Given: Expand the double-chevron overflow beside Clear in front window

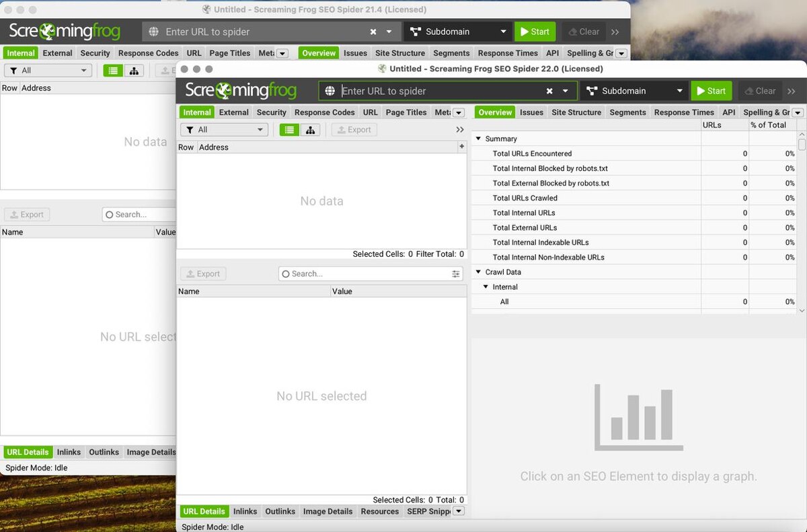Looking at the screenshot, I should click(x=792, y=91).
